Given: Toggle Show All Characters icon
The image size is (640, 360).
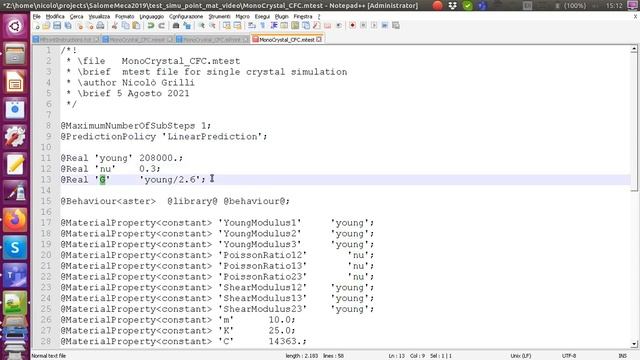Looking at the screenshot, I should [x=262, y=26].
